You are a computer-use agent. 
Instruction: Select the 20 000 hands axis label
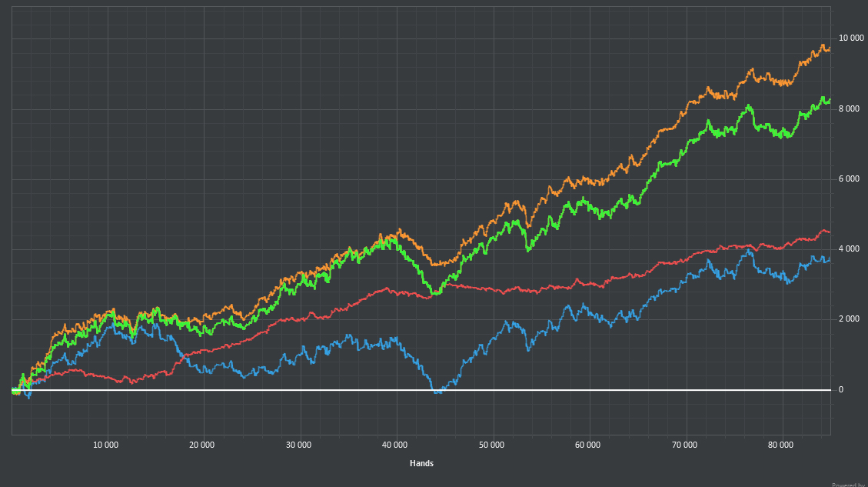coord(201,445)
